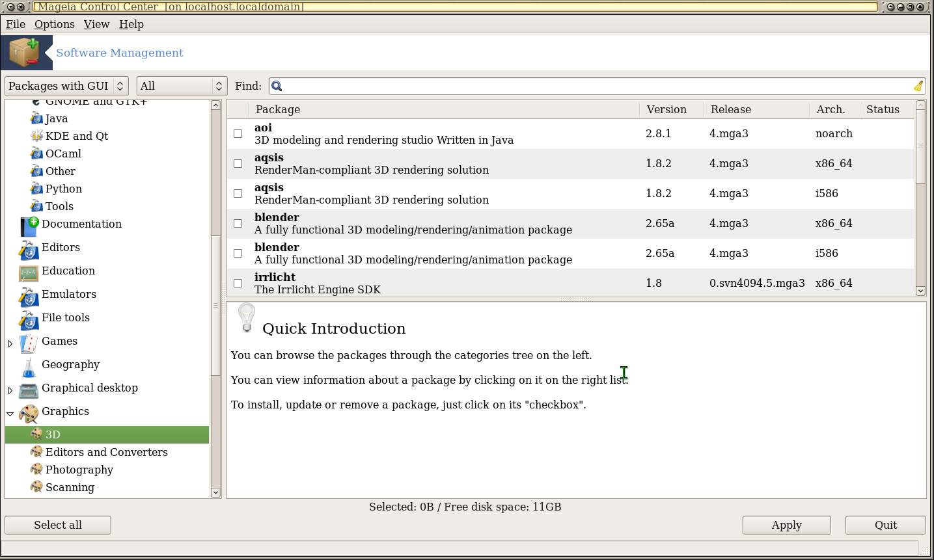
Task: Click the File tools category icon
Action: point(29,320)
